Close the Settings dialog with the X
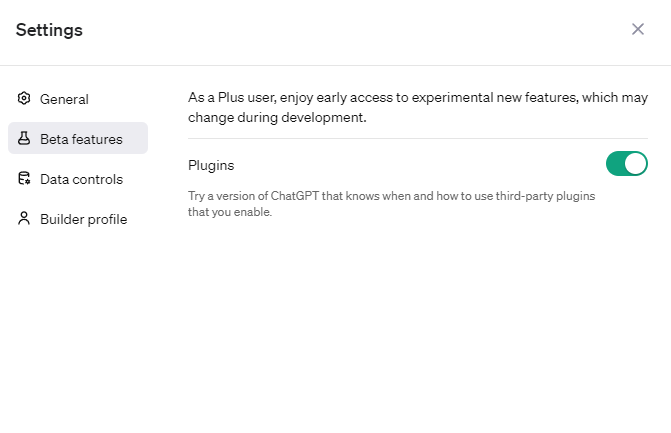Screen dimensions: 671x433 [x=638, y=29]
